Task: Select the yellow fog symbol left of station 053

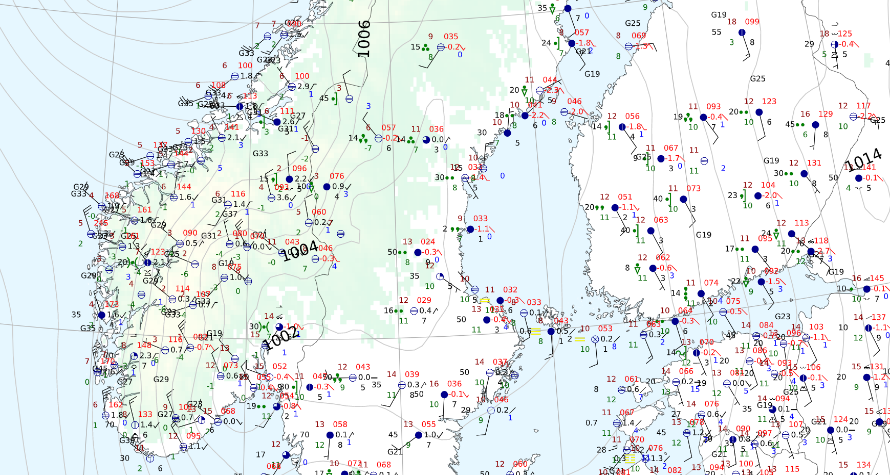Action: (580, 340)
